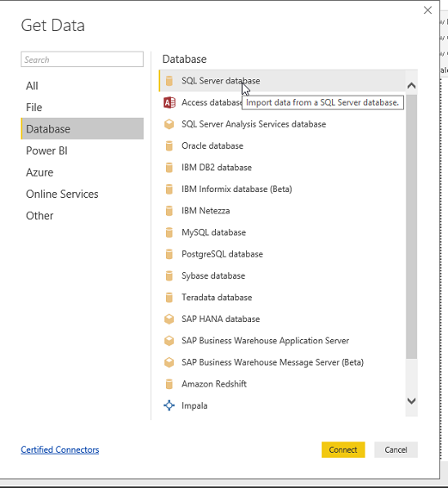Click the Teradata database icon

click(x=169, y=297)
